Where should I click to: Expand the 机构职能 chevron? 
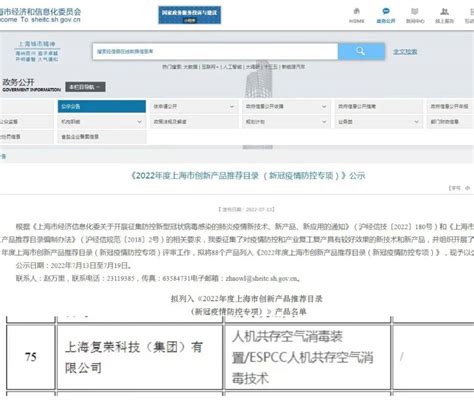[139, 122]
